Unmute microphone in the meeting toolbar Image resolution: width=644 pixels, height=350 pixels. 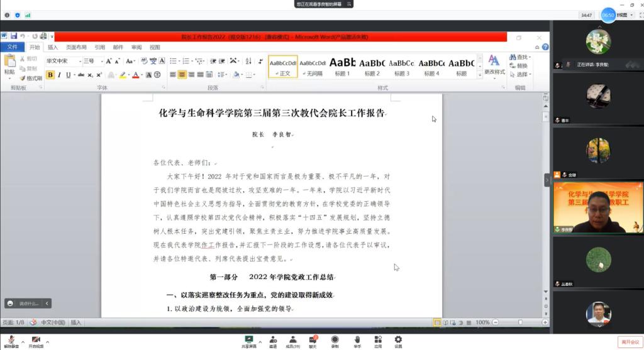click(x=11, y=340)
